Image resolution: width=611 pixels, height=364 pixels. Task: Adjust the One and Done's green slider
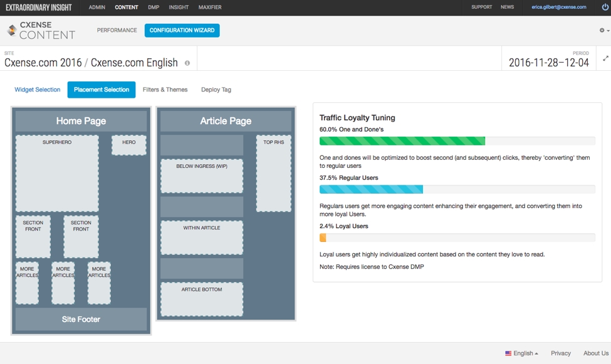point(457,141)
